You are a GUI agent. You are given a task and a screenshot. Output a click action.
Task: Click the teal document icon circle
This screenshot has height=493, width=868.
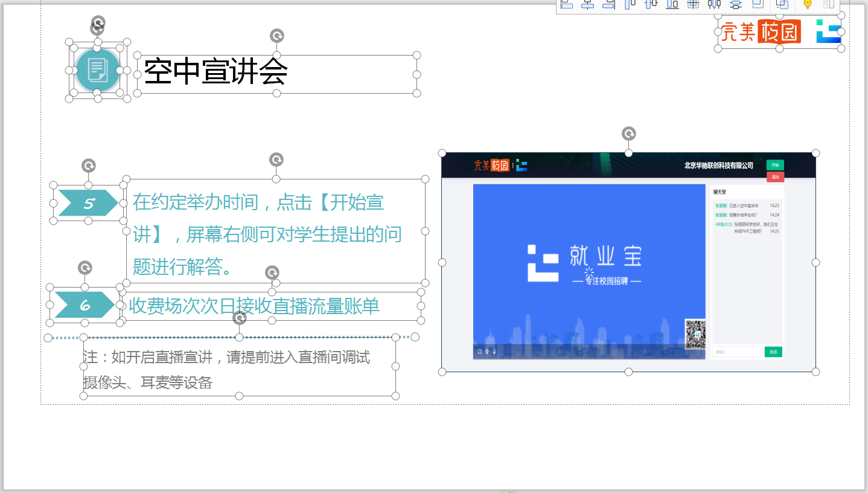(98, 70)
